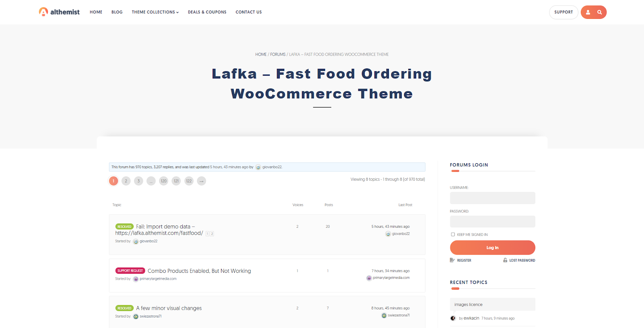Open topic Fail: Import demo data
This screenshot has height=328, width=644.
(159, 230)
